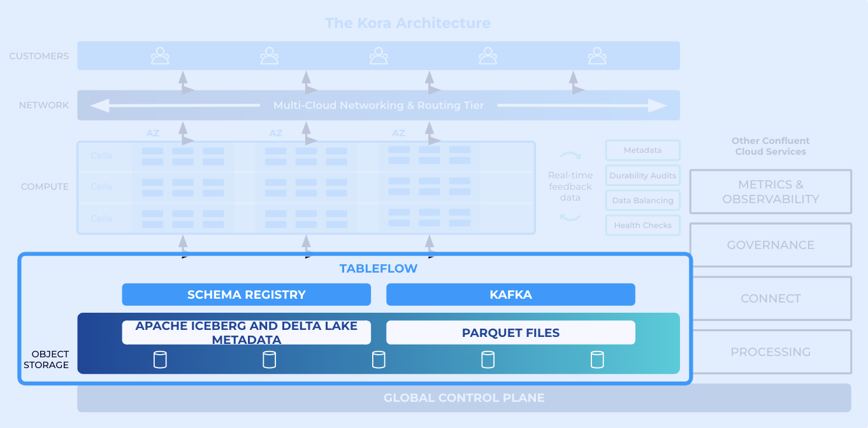
Task: Open the GOVERNANCE service box
Action: (x=770, y=245)
